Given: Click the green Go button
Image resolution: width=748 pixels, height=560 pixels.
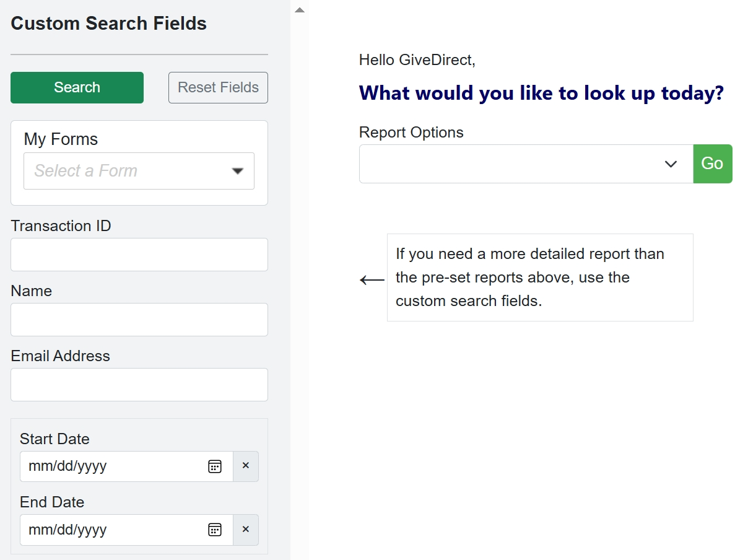Looking at the screenshot, I should click(712, 164).
